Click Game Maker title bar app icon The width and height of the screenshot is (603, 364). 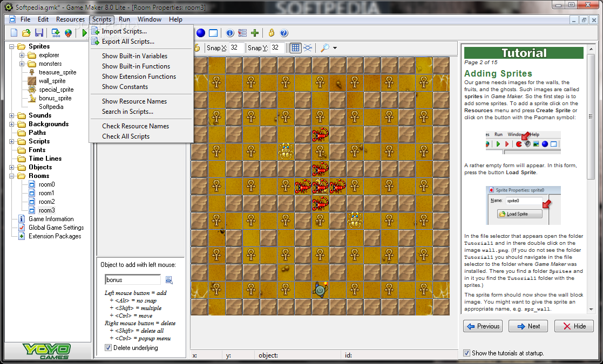[x=9, y=7]
